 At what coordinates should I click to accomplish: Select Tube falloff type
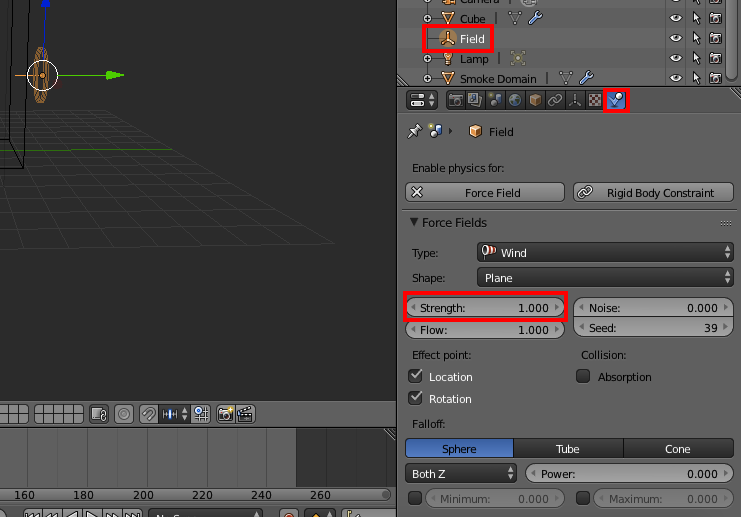pos(568,448)
